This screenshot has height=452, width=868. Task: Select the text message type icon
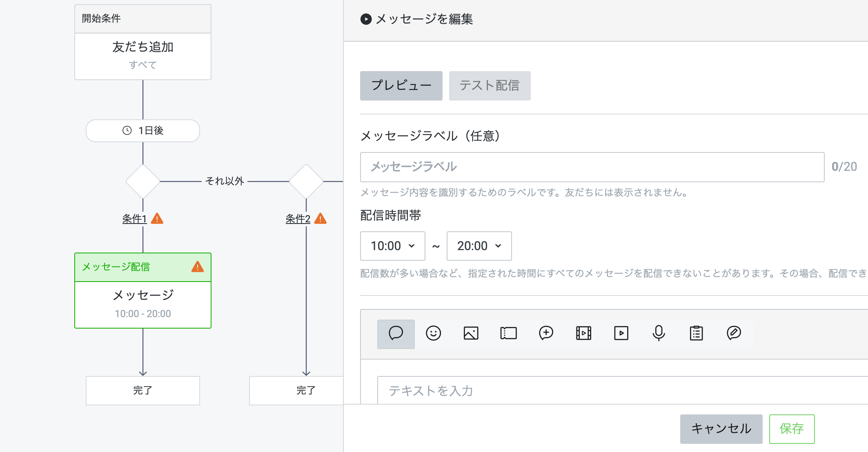(396, 333)
